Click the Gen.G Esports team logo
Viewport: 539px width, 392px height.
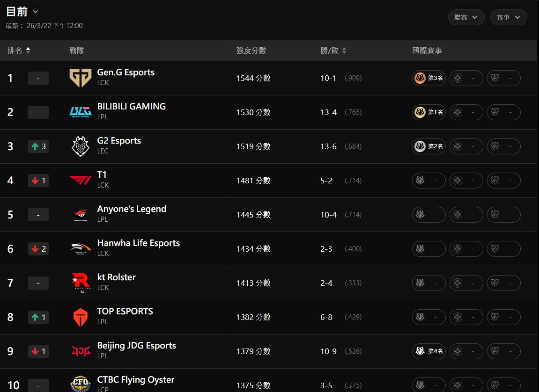(80, 78)
